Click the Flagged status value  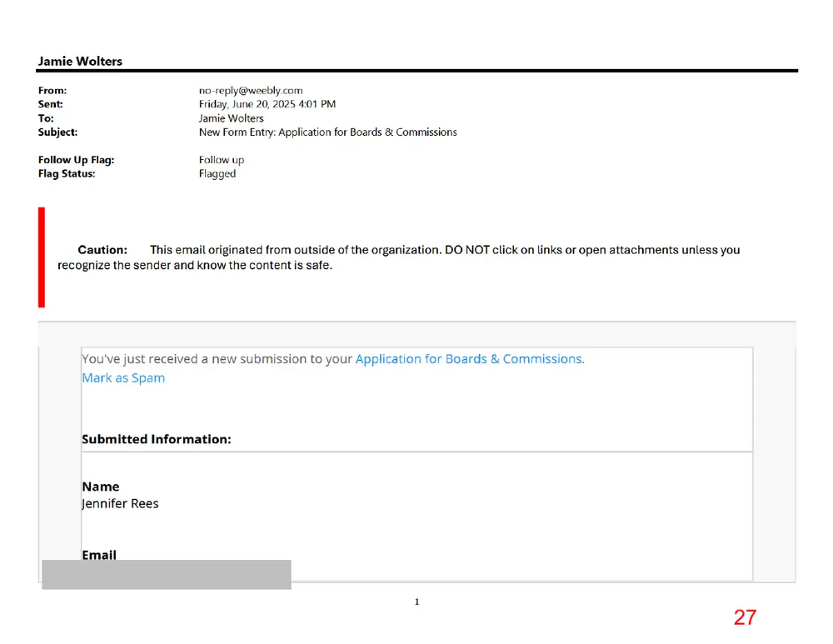coord(217,174)
